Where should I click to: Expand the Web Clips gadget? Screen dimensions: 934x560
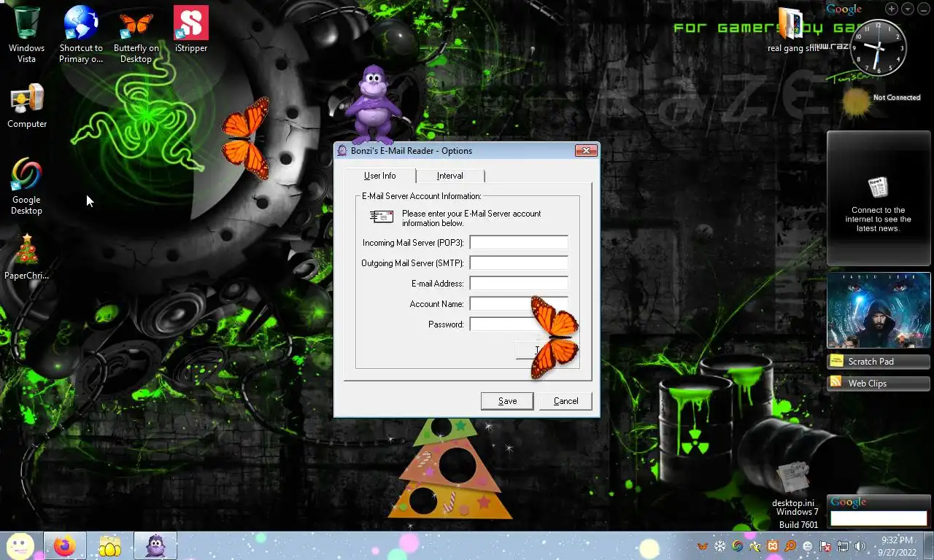(879, 384)
